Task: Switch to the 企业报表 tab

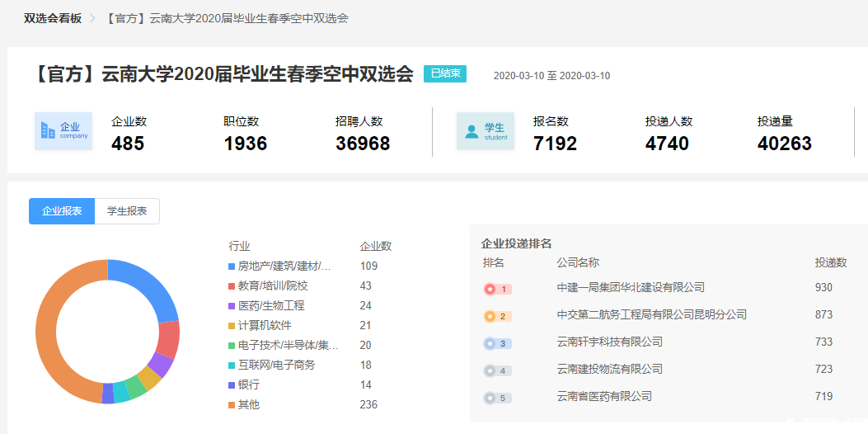Action: pyautogui.click(x=62, y=211)
